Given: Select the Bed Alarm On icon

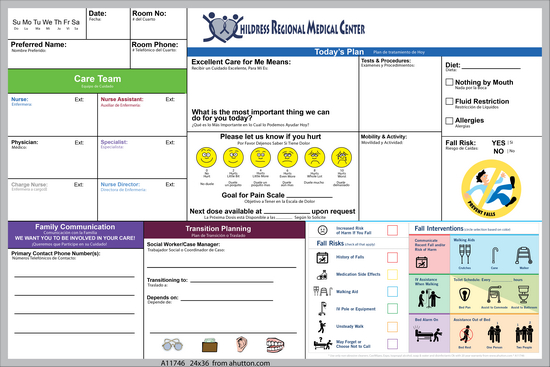Looking at the screenshot, I should point(428,334).
